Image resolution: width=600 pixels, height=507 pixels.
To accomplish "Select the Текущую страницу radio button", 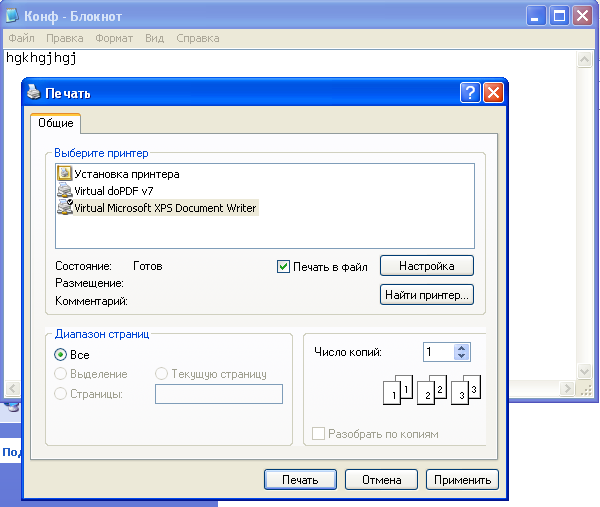I will (x=161, y=373).
